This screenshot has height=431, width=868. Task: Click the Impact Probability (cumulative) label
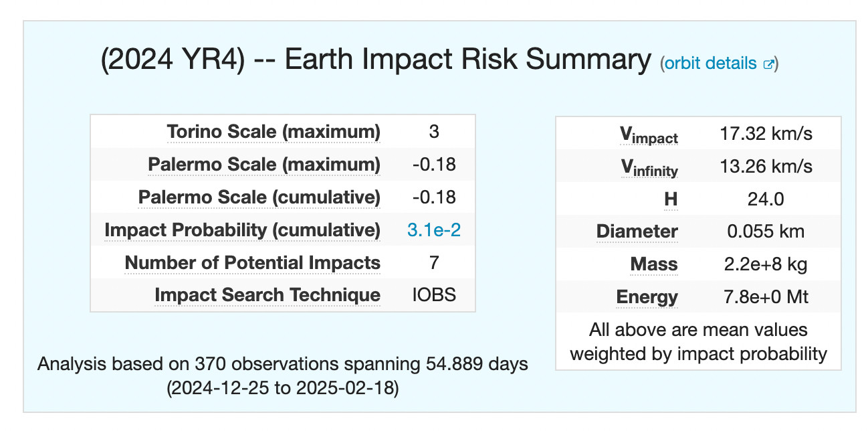pos(242,230)
